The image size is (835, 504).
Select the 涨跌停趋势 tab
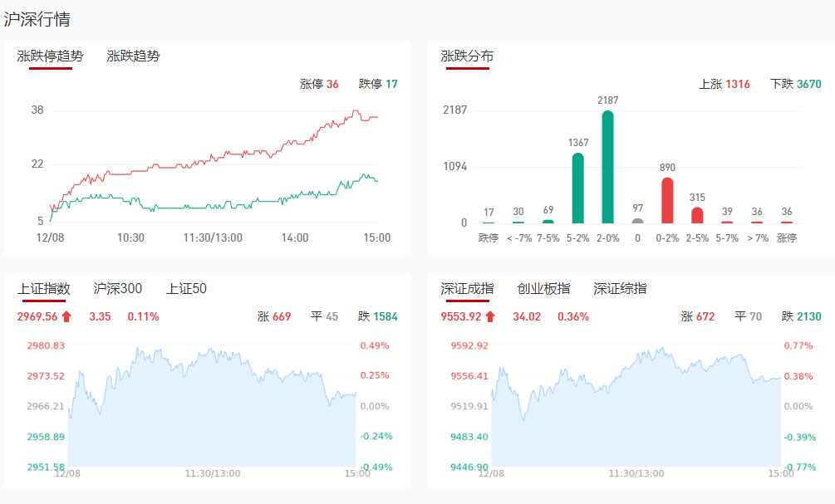[51, 56]
